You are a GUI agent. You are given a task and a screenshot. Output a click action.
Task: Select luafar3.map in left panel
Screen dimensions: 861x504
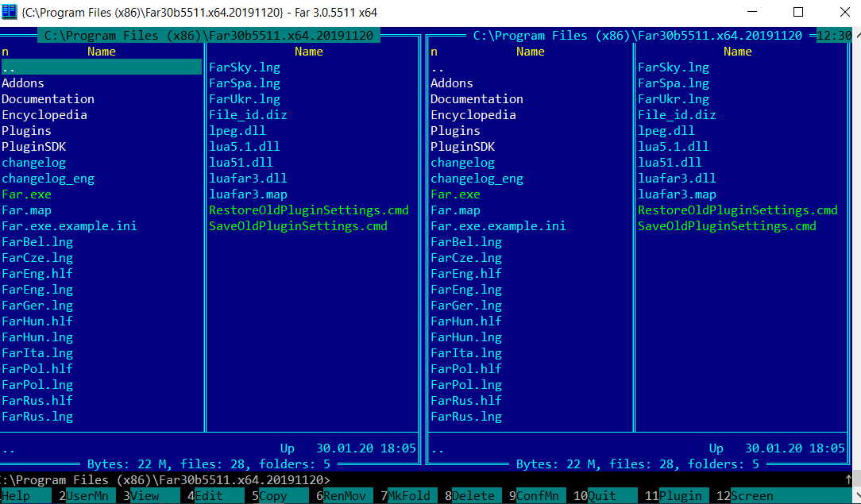[x=248, y=194]
